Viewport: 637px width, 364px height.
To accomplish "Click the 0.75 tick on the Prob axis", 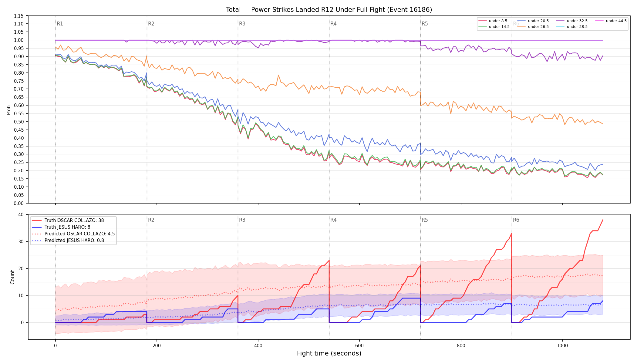I will [19, 81].
